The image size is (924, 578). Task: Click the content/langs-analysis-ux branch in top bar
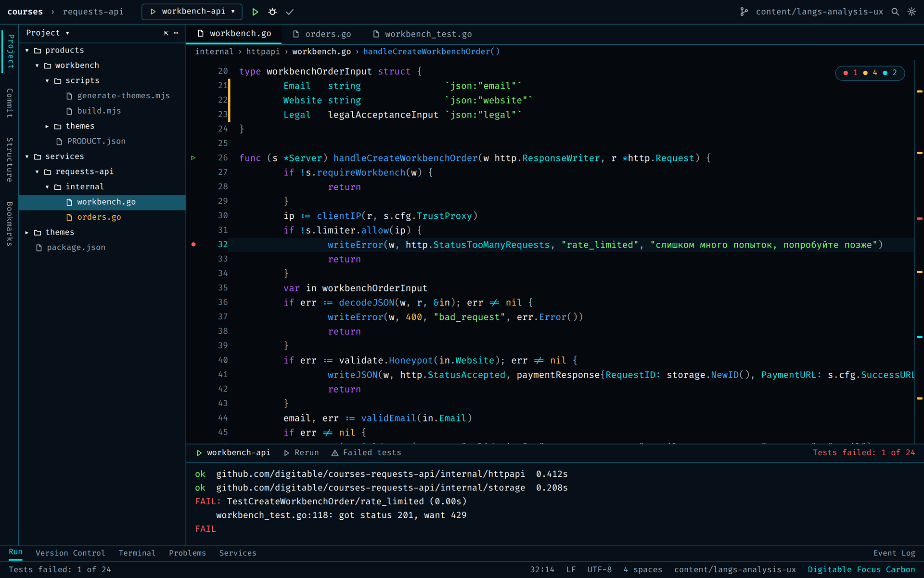[819, 12]
